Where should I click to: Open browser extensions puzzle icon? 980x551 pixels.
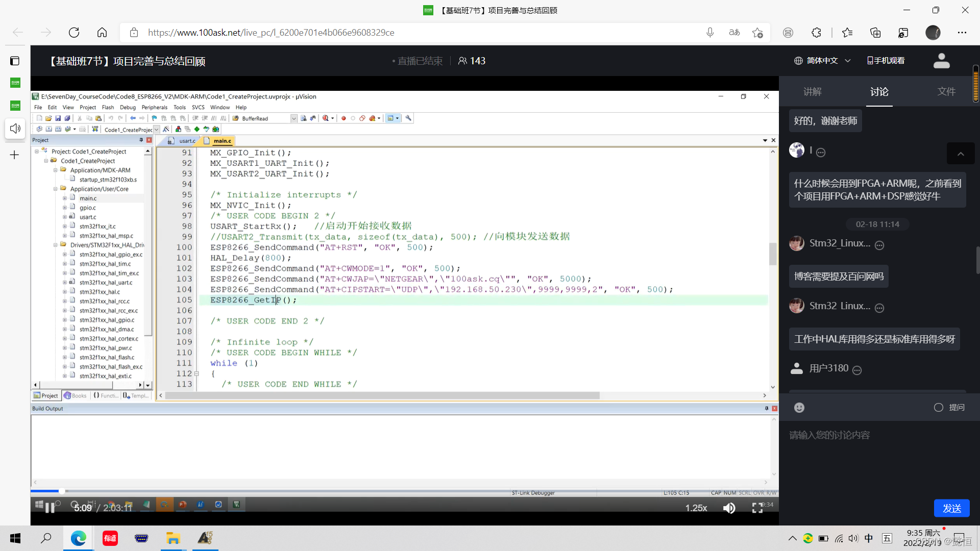pos(816,33)
